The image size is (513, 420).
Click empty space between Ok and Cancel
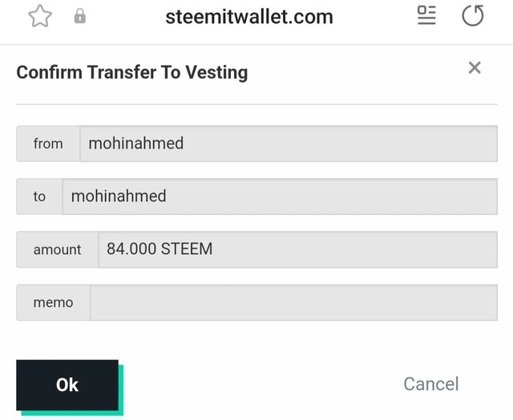coord(256,384)
